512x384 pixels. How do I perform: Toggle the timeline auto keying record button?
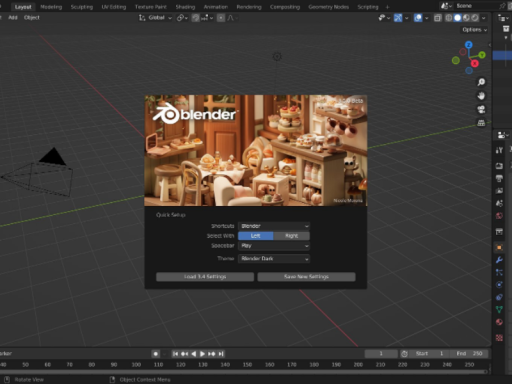(156, 354)
